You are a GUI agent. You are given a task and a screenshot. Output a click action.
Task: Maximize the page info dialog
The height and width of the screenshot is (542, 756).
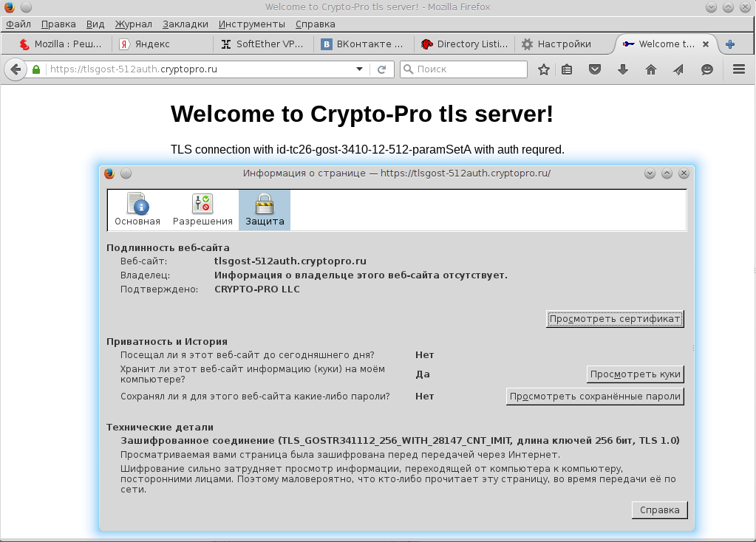[667, 174]
